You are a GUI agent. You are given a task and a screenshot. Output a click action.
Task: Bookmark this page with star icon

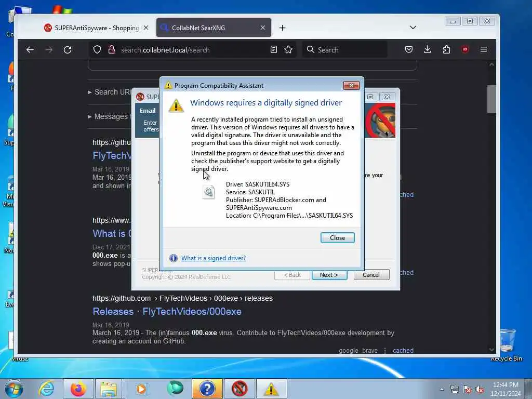tap(288, 50)
